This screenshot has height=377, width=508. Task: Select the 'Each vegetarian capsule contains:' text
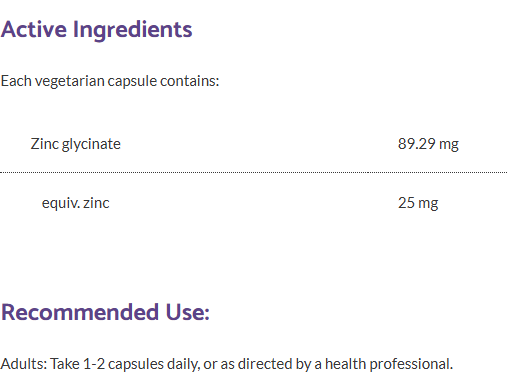click(110, 81)
